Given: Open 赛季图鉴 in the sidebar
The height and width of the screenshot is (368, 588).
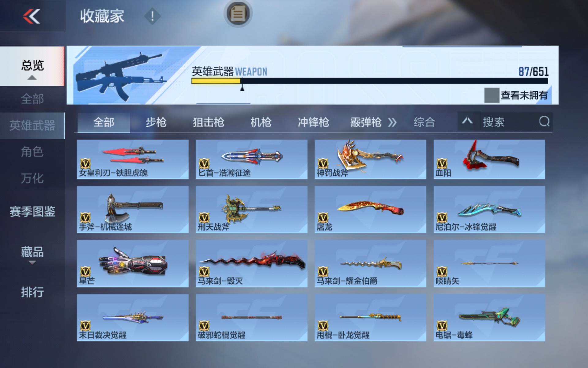Looking at the screenshot, I should click(x=32, y=211).
